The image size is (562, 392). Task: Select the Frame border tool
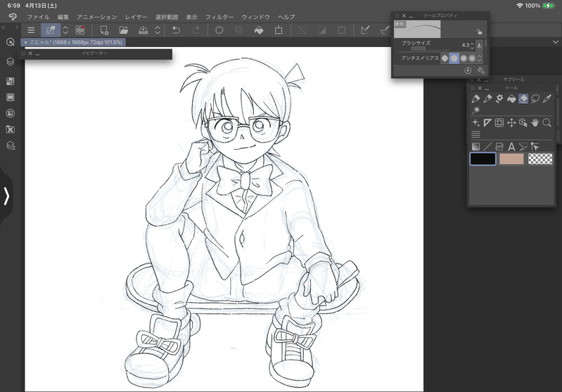click(499, 146)
